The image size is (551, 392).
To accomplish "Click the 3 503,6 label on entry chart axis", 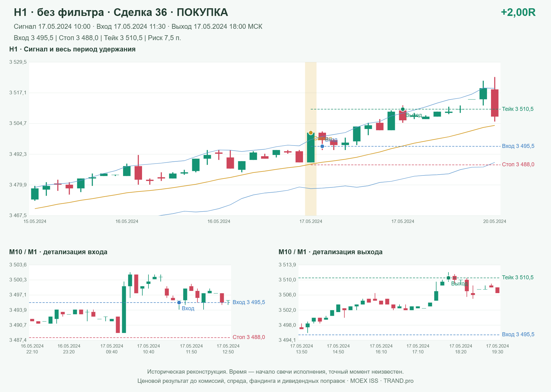I will (18, 265).
